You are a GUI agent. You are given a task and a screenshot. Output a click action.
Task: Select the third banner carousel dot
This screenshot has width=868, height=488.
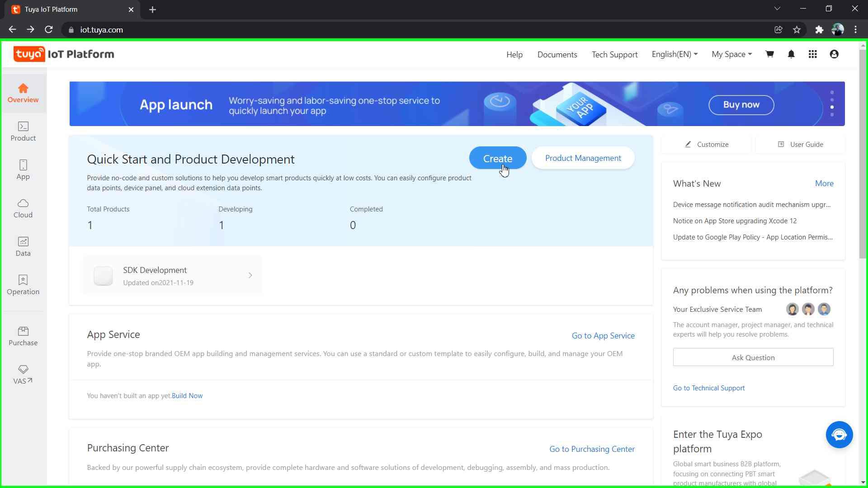pos(832,107)
